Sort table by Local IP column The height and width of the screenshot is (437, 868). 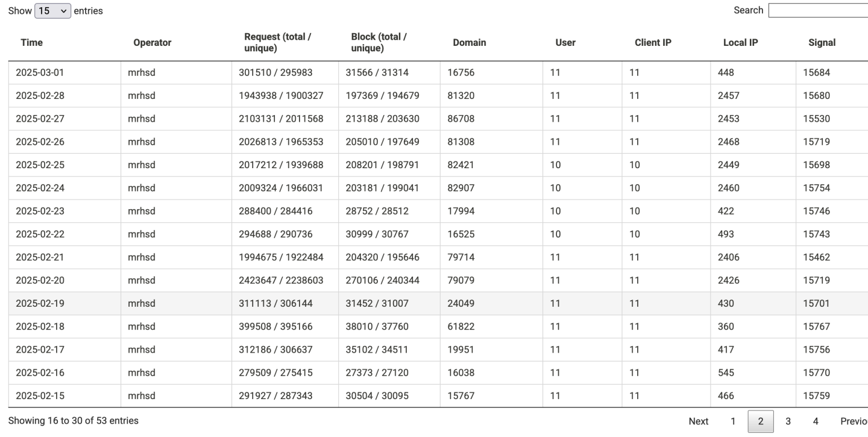pos(740,43)
